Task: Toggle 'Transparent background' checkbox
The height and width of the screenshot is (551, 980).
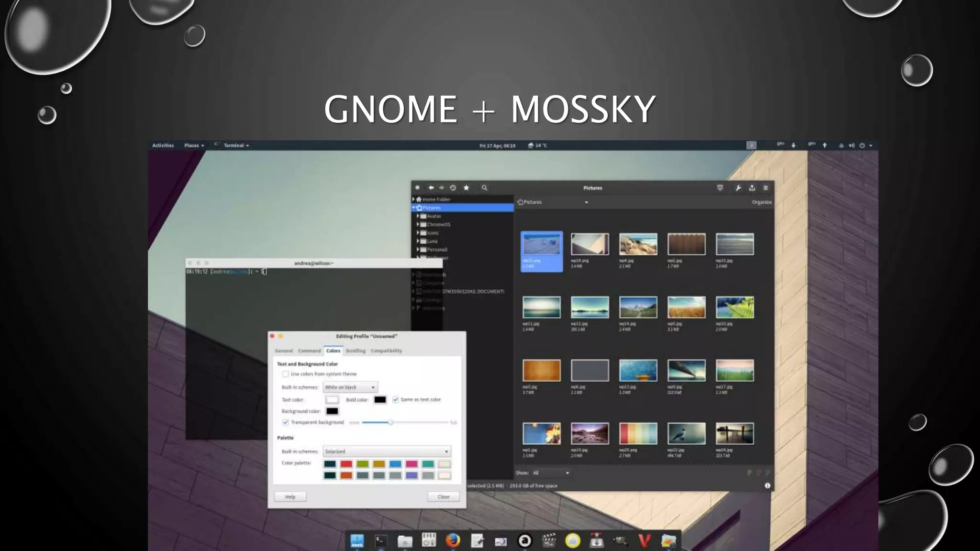Action: point(286,422)
